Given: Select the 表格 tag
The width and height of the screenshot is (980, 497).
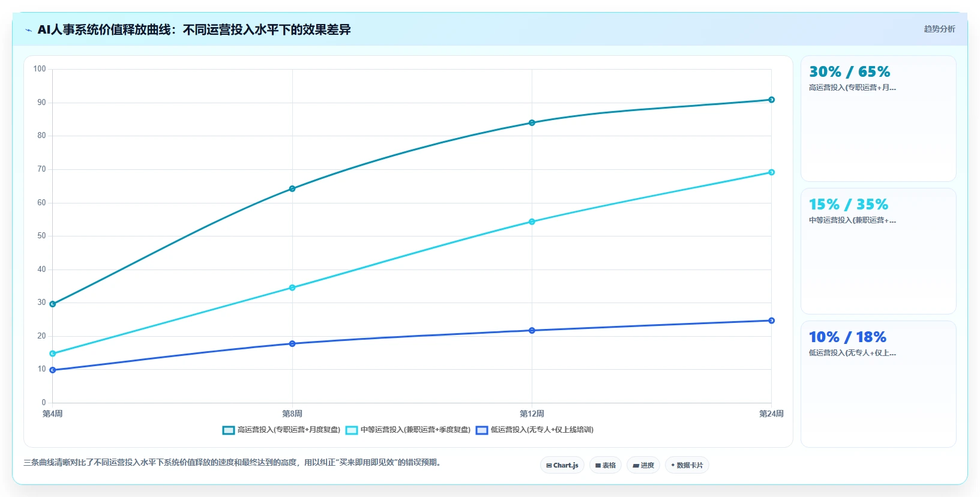Looking at the screenshot, I should click(x=606, y=465).
